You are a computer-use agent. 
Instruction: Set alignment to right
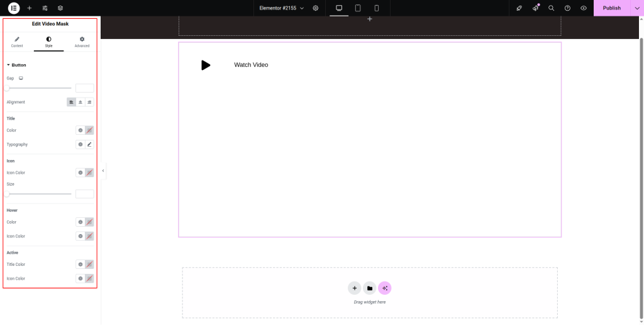click(89, 102)
